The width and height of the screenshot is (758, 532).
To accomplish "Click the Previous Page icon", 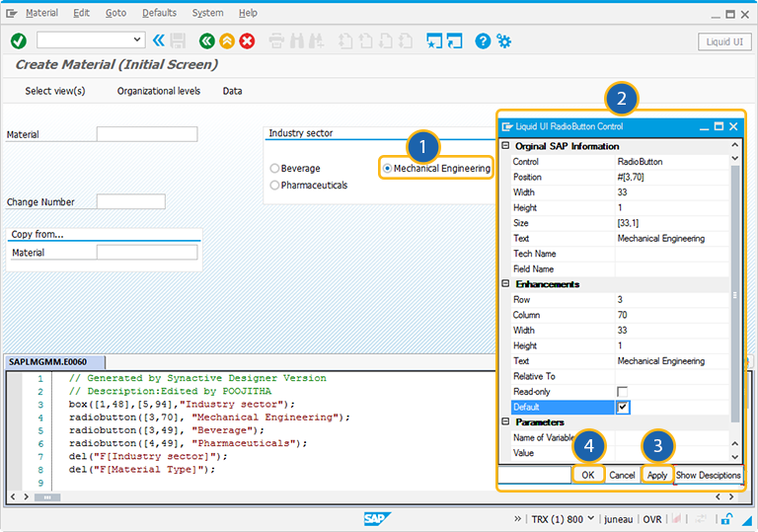I will coord(365,41).
